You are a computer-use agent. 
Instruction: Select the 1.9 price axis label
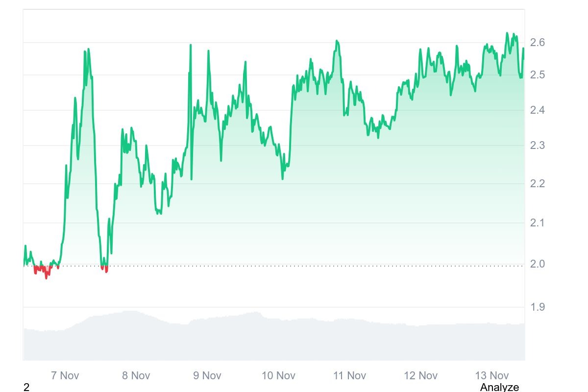pyautogui.click(x=538, y=307)
